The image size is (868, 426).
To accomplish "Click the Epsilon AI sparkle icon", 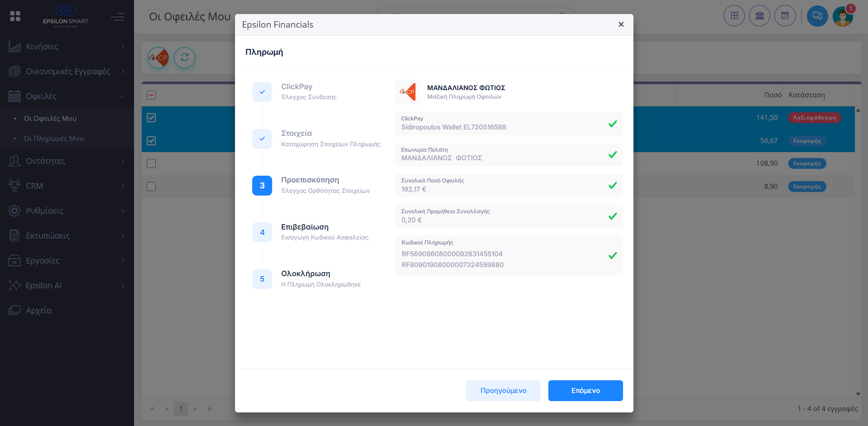I will (14, 286).
